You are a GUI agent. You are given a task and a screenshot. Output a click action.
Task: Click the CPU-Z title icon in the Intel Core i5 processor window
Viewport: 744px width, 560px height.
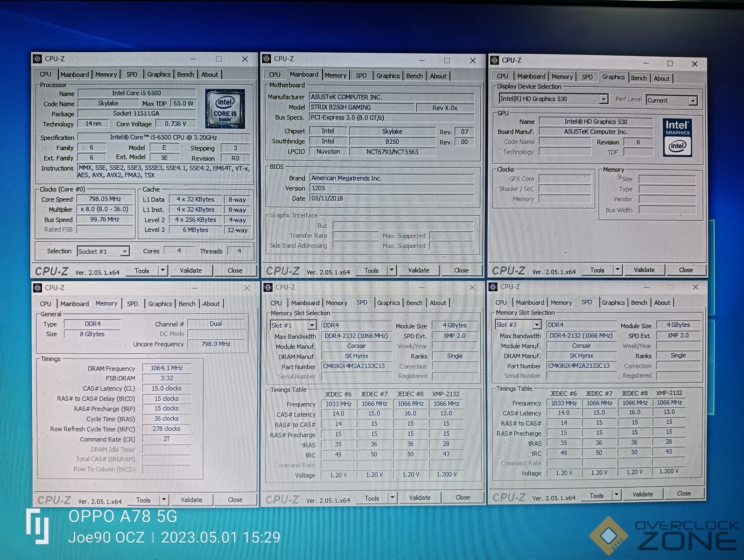(x=38, y=59)
